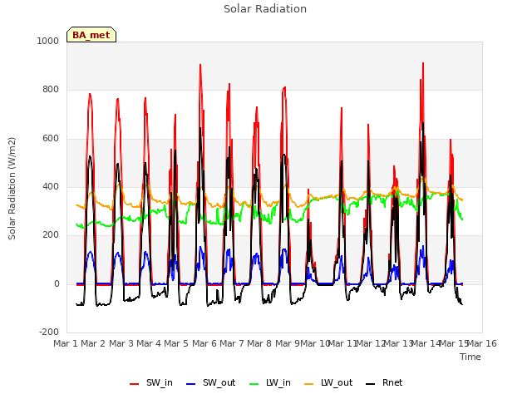Viewport: 532px width, 399px height.
Task: Click the 800 y-axis tick label
Action: pos(51,89)
